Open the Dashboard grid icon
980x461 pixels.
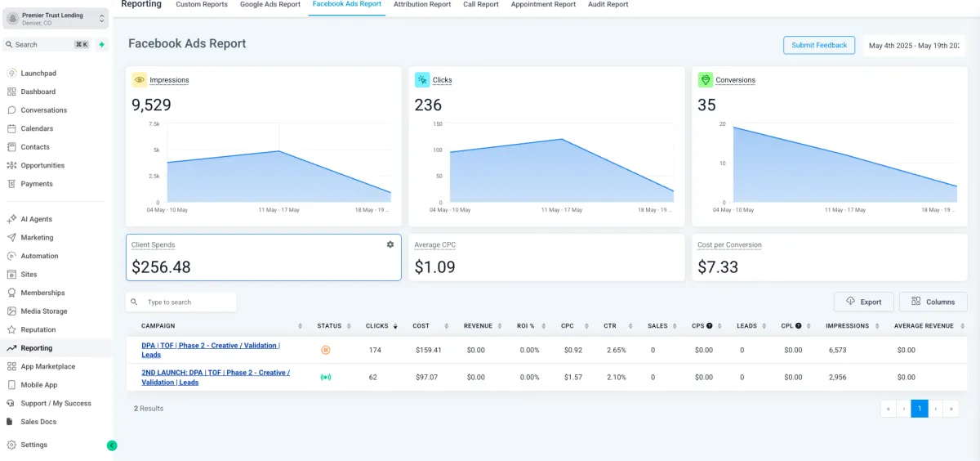click(x=11, y=92)
